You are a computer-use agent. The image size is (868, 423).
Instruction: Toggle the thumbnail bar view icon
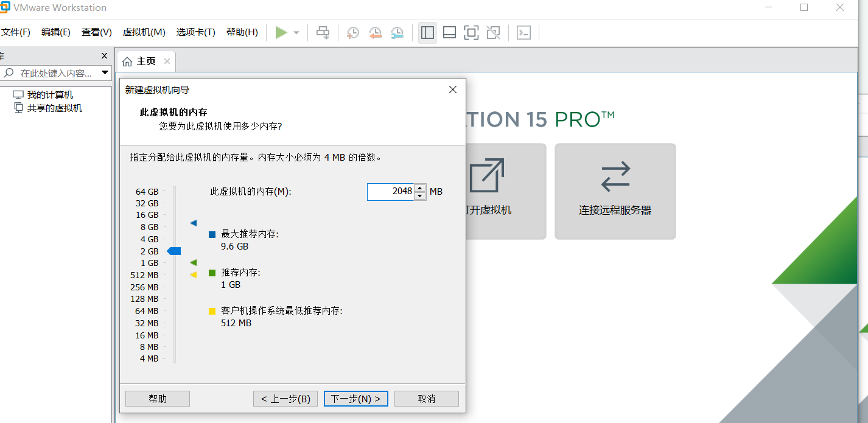(450, 32)
